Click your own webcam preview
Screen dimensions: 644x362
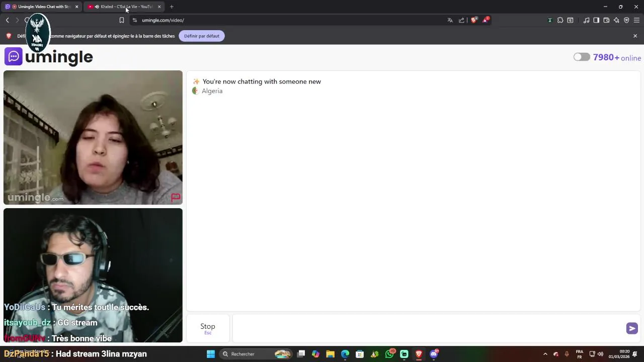[x=93, y=275]
